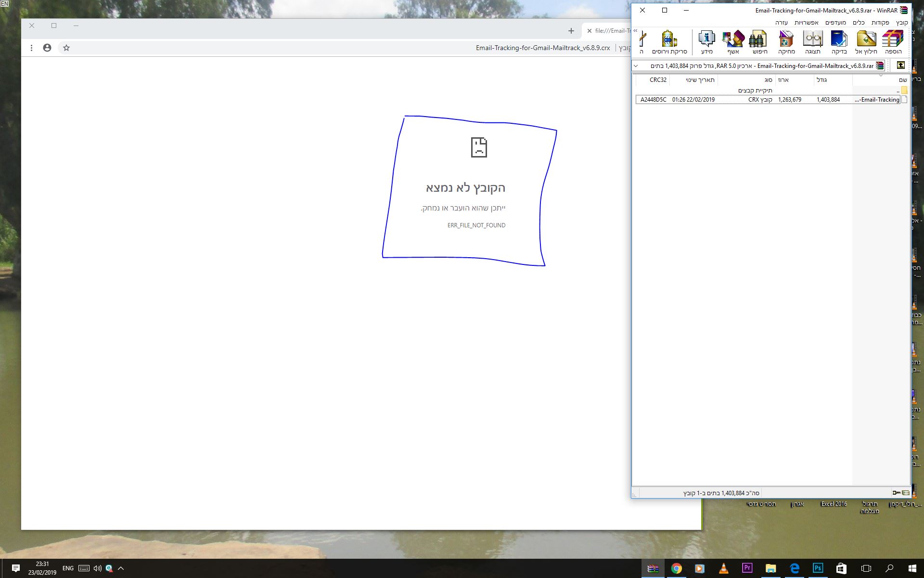Open the קובץ (File) menu
Viewport: 924px width, 578px height.
click(901, 23)
